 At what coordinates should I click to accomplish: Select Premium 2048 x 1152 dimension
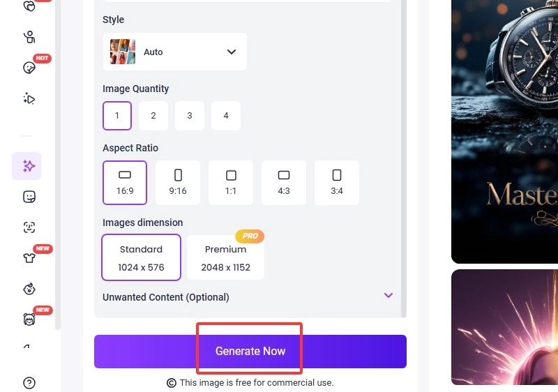(225, 257)
